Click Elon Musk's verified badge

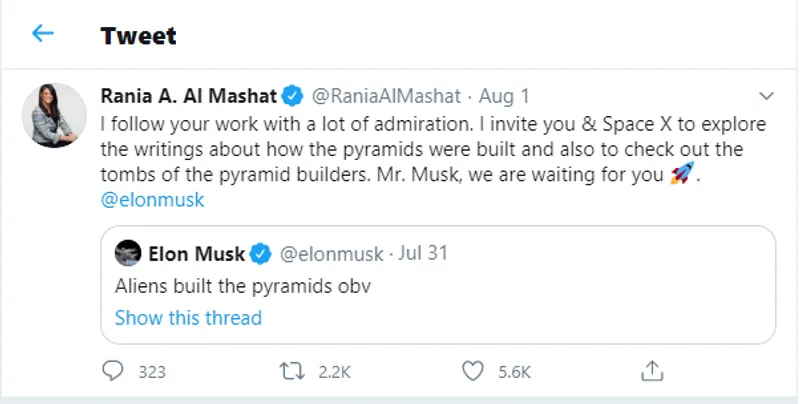(259, 252)
